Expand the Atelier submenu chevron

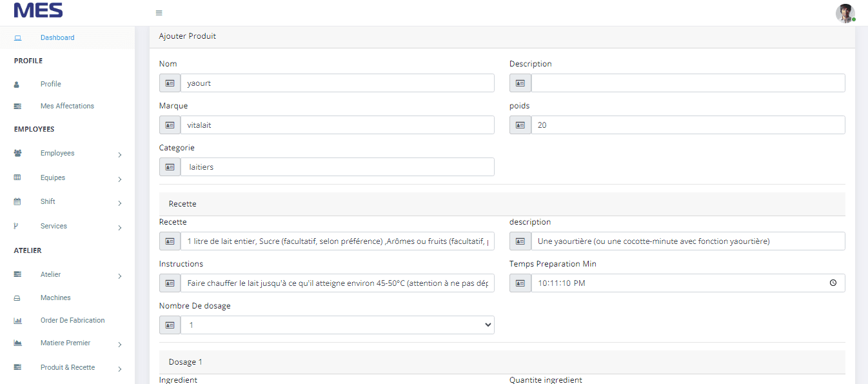(x=120, y=275)
